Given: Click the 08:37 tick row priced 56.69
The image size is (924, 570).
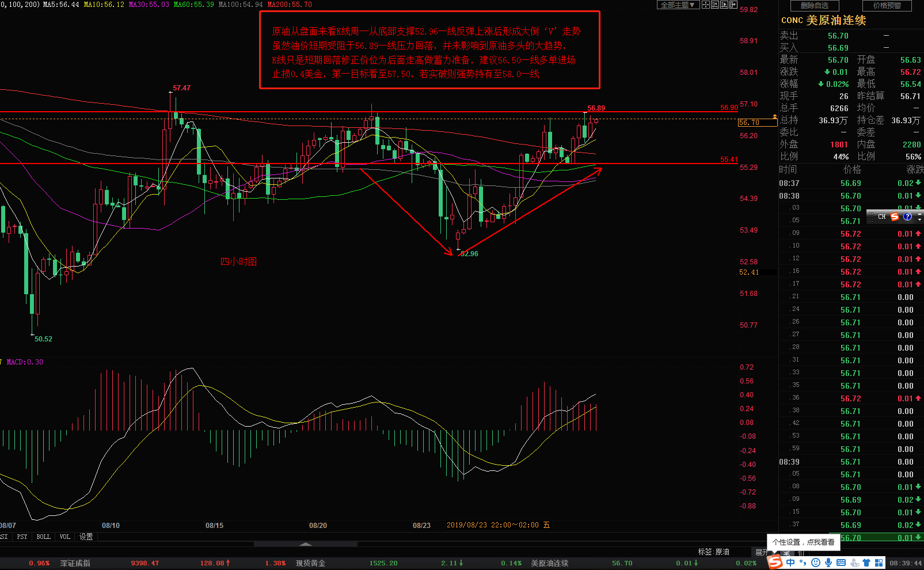Looking at the screenshot, I should pos(851,183).
